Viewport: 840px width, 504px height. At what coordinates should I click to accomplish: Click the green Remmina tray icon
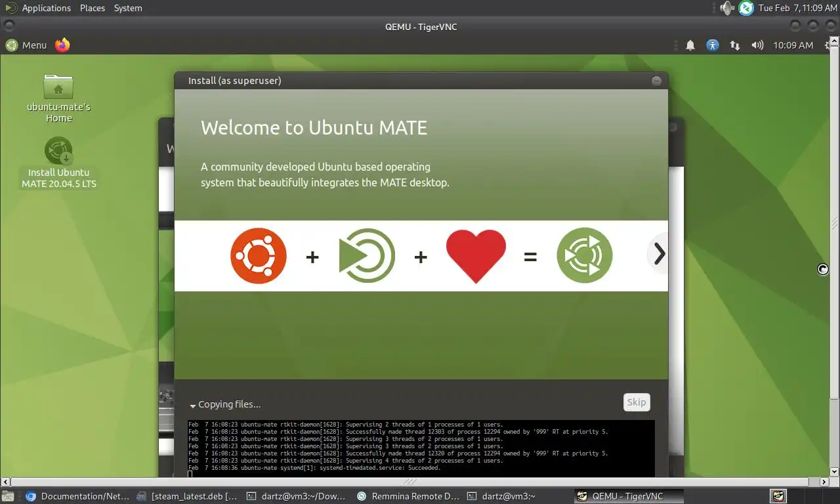[x=746, y=8]
